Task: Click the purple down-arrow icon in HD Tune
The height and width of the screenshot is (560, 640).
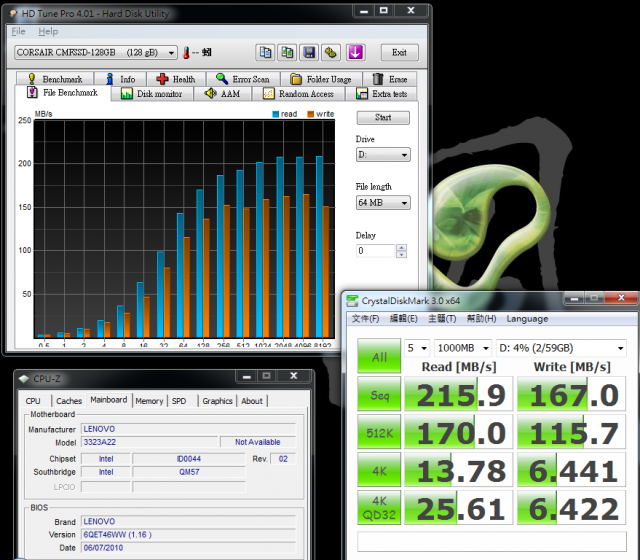Action: [356, 53]
